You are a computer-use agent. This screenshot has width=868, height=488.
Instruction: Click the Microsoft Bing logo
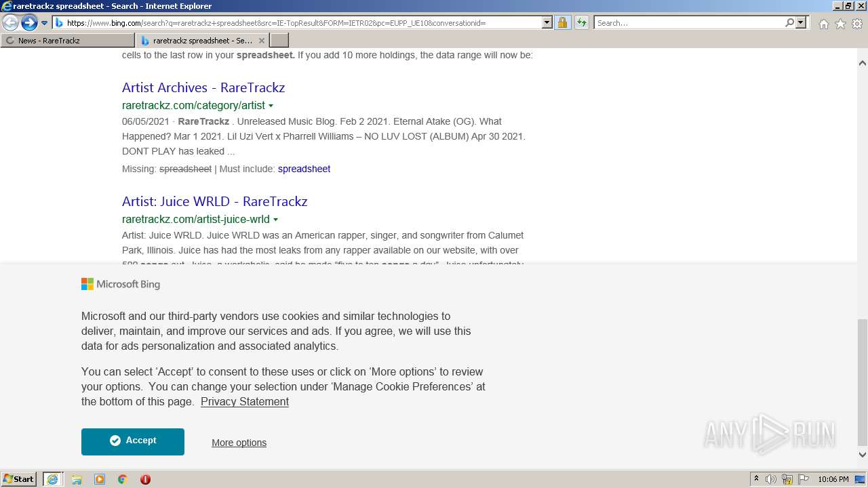[x=121, y=284]
